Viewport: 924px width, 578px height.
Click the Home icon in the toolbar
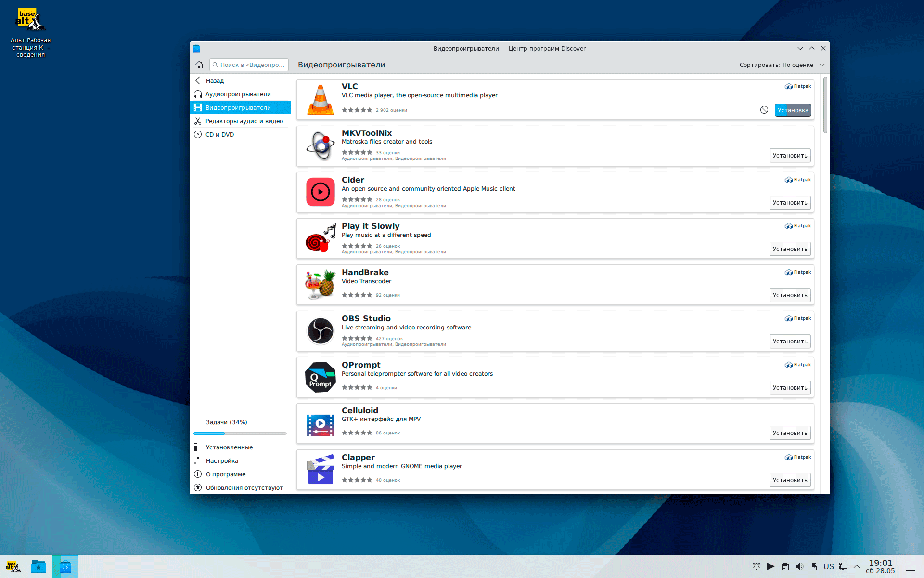coord(199,65)
